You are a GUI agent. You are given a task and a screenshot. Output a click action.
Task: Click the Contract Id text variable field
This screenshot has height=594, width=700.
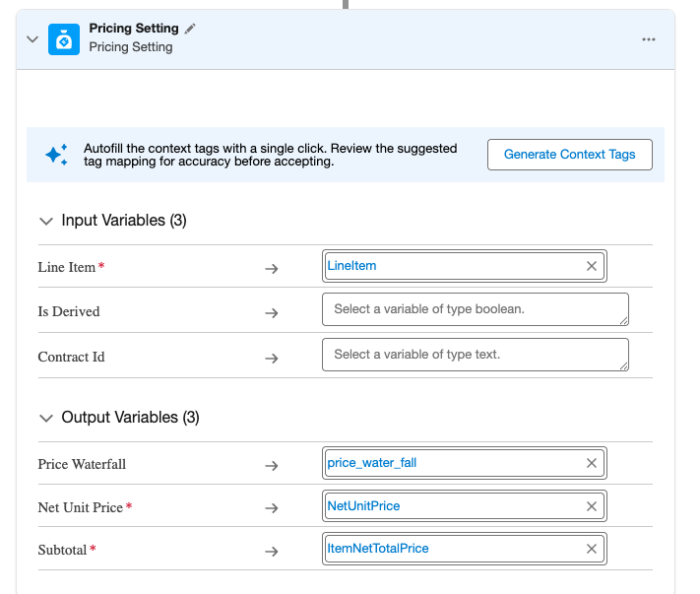point(475,355)
